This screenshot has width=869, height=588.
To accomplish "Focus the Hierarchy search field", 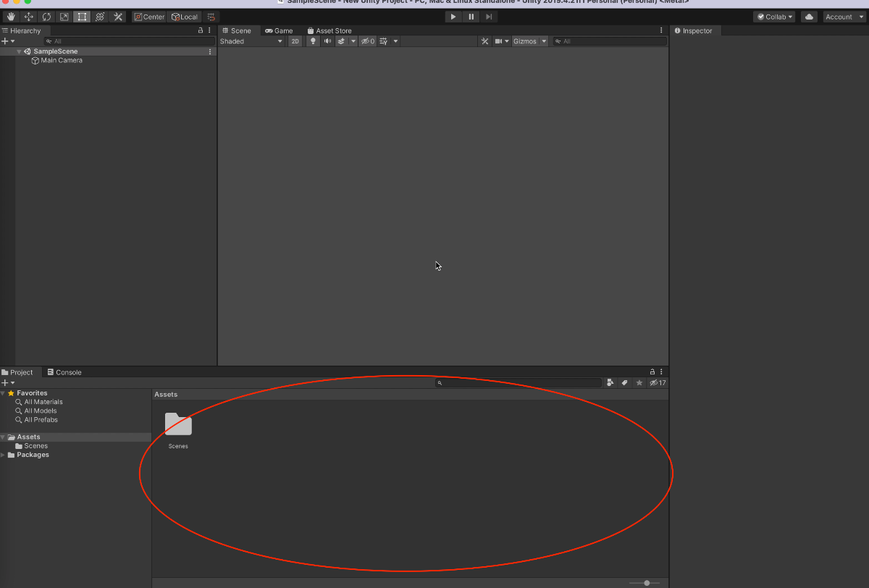I will click(x=129, y=41).
